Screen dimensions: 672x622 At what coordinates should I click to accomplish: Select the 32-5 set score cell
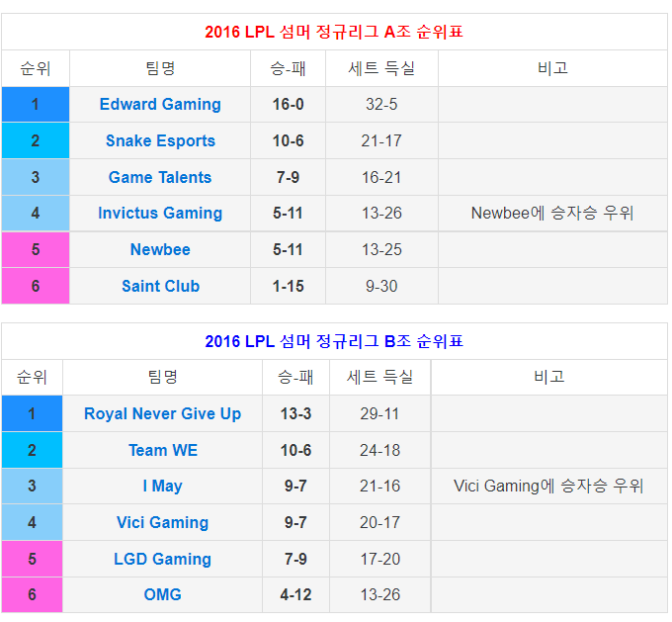click(381, 104)
